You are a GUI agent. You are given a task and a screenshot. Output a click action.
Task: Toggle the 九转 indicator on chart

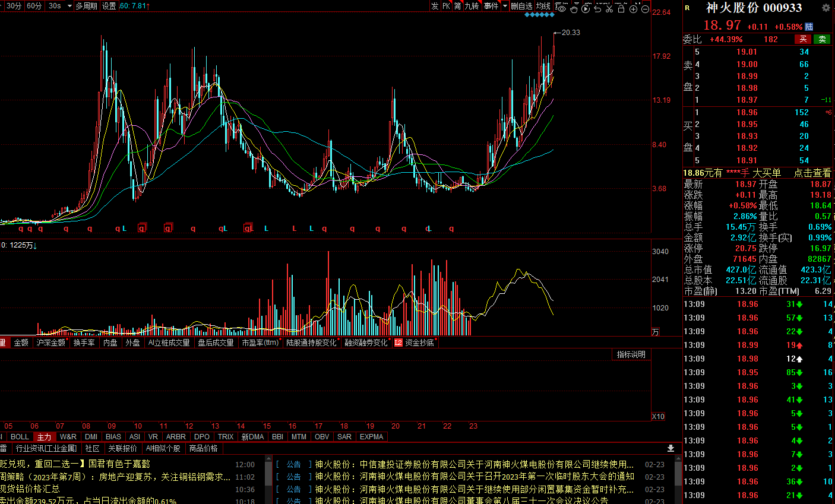click(x=472, y=6)
